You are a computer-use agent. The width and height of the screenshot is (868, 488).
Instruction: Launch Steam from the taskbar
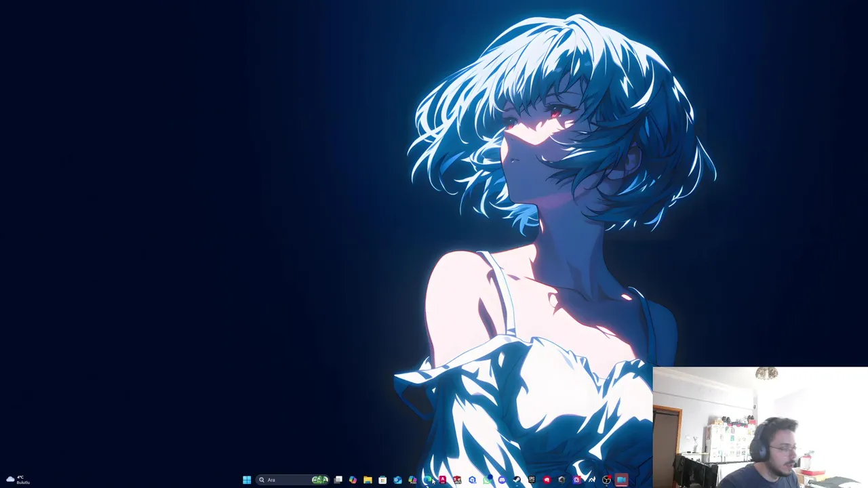click(517, 480)
